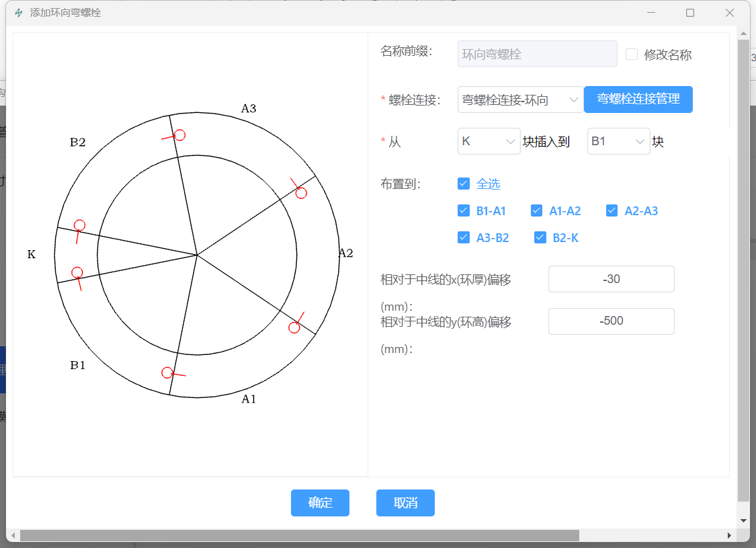Click the x-offset field containing -30
The width and height of the screenshot is (756, 548).
click(x=611, y=278)
